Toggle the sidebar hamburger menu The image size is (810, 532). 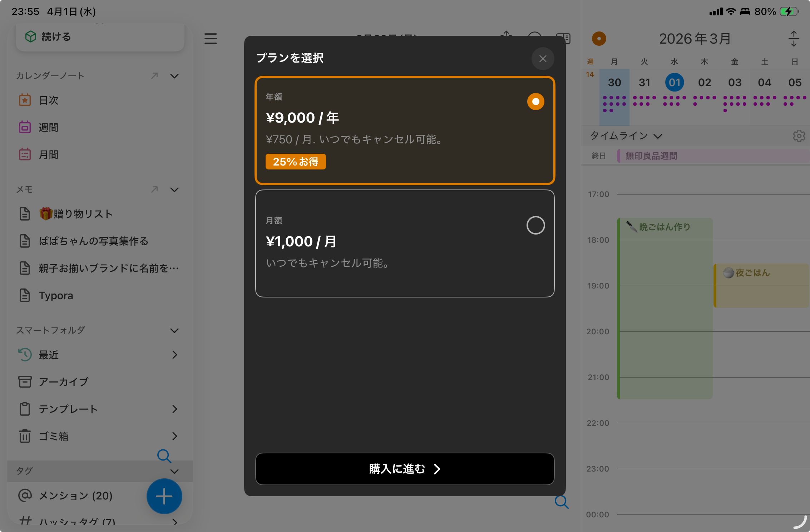(211, 39)
